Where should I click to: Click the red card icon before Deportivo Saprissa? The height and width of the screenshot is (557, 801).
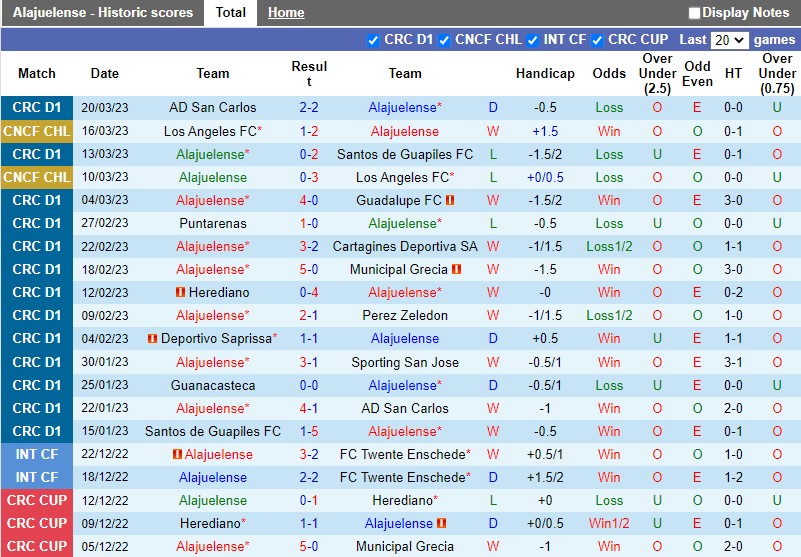coord(152,338)
